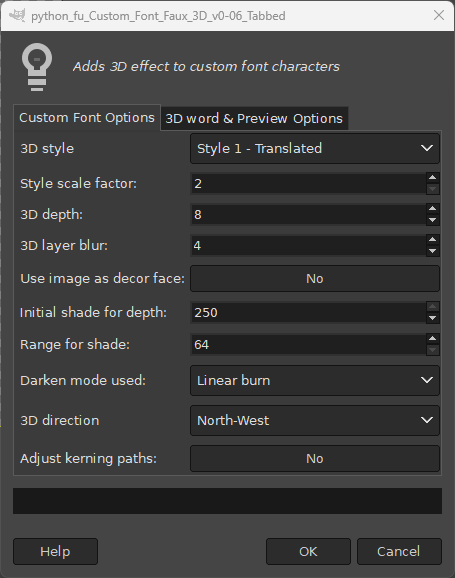The width and height of the screenshot is (455, 578).
Task: Click the 'Style scale factor:' label
Action: tap(78, 184)
